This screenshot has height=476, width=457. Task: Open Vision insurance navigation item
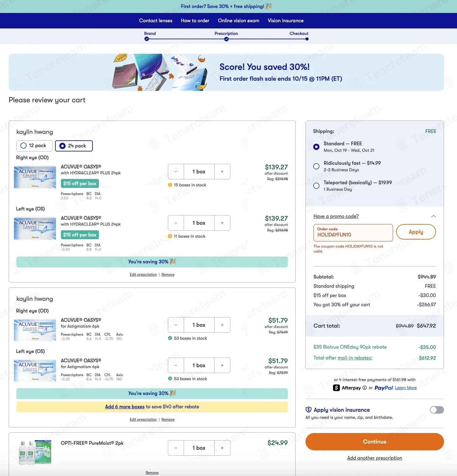[x=286, y=21]
